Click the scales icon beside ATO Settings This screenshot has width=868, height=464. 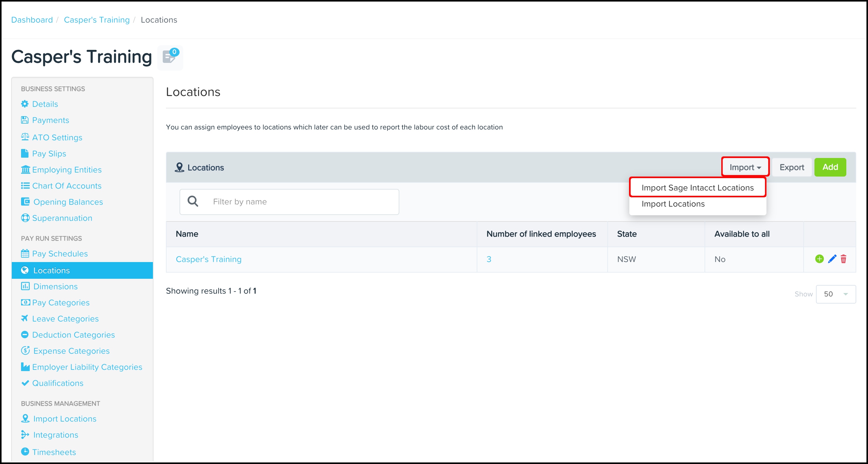(25, 137)
